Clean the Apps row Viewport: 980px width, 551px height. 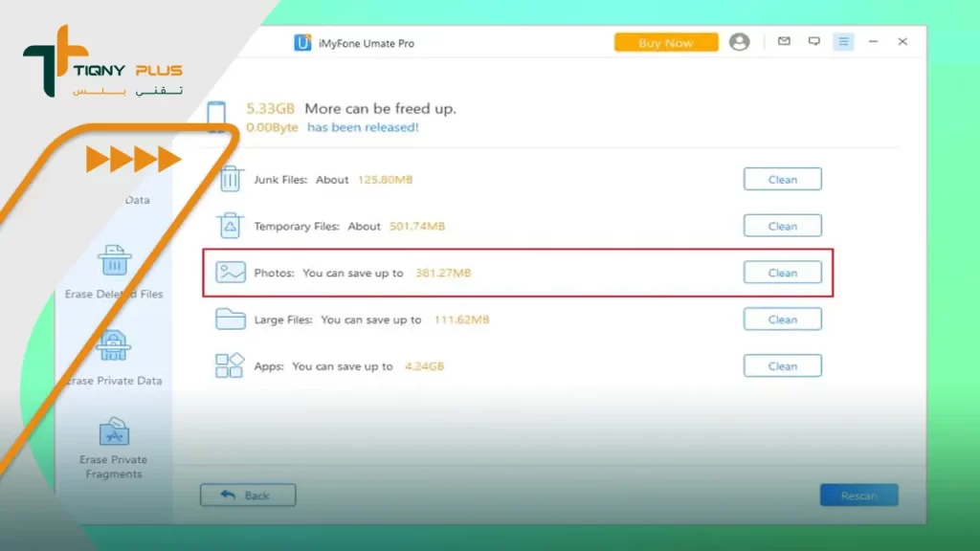[783, 366]
